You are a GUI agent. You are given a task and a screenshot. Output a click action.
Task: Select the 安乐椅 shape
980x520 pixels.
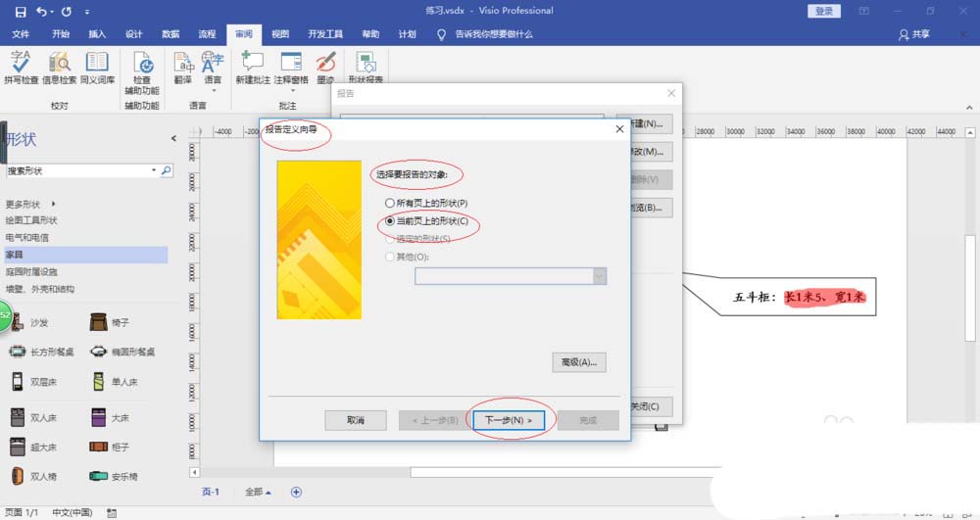pos(114,476)
